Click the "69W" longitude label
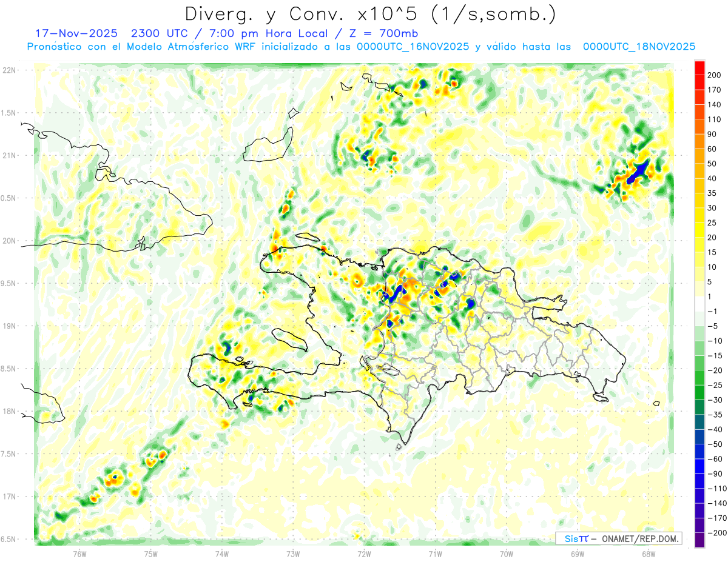 coord(577,554)
